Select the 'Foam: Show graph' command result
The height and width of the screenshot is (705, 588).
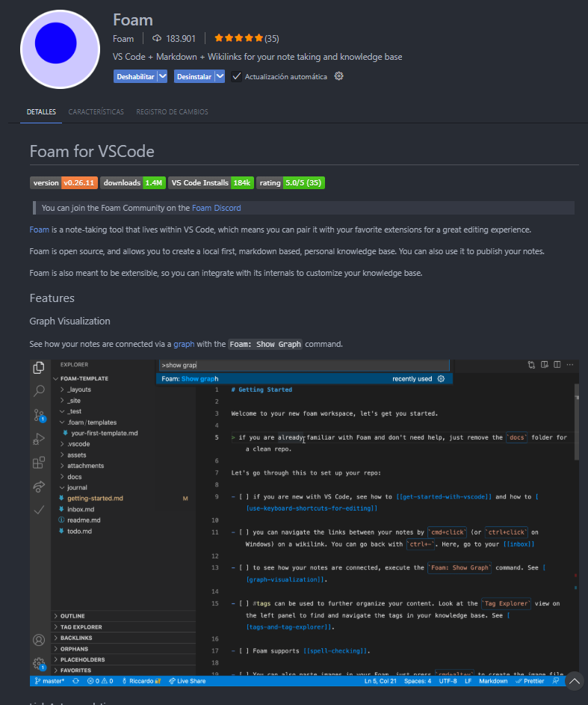(x=304, y=378)
